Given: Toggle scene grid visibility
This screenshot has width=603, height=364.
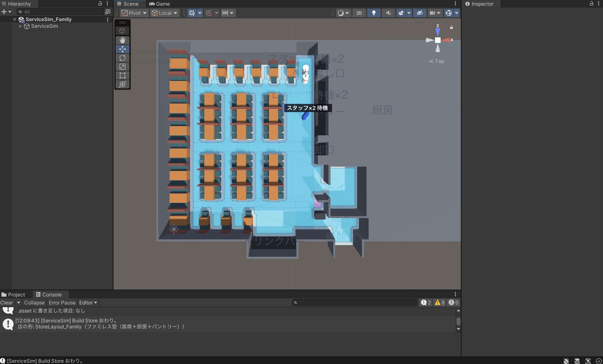Looking at the screenshot, I should [192, 13].
